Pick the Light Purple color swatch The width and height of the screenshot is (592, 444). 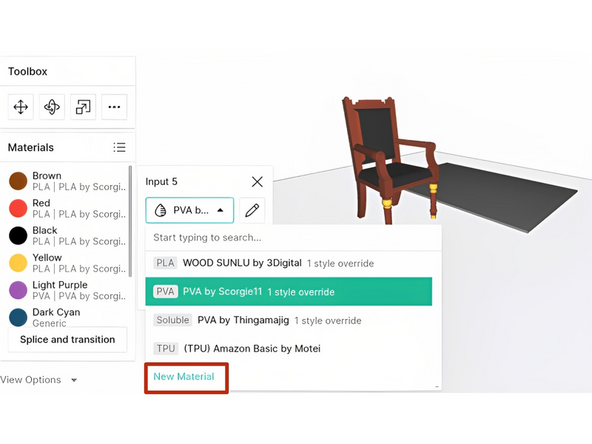point(18,290)
